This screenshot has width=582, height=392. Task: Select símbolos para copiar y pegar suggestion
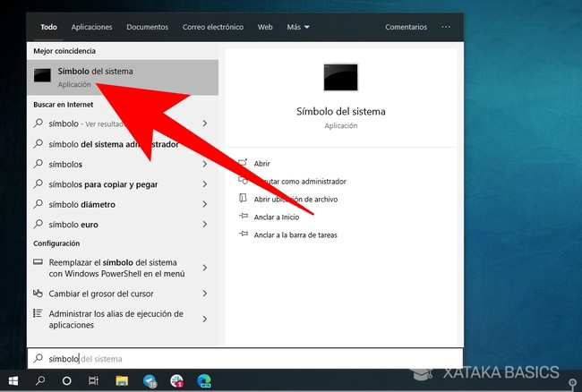point(103,184)
